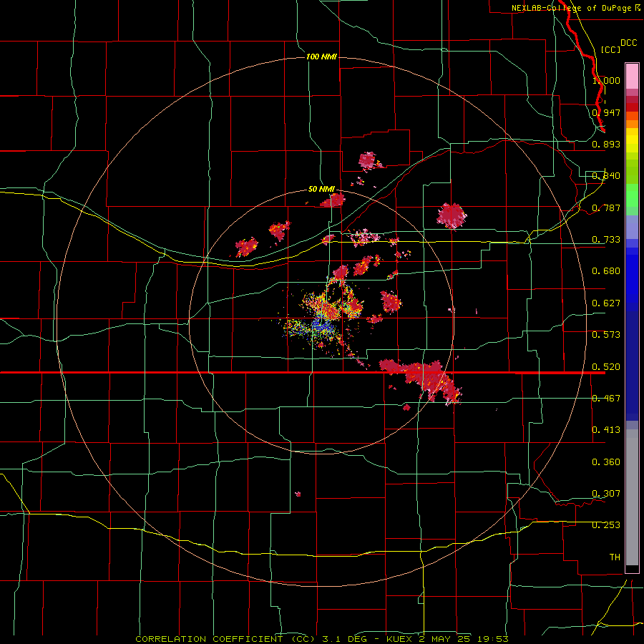This screenshot has height=644, width=644.
Task: Select the 0.893 scale value
Action: pyautogui.click(x=606, y=144)
